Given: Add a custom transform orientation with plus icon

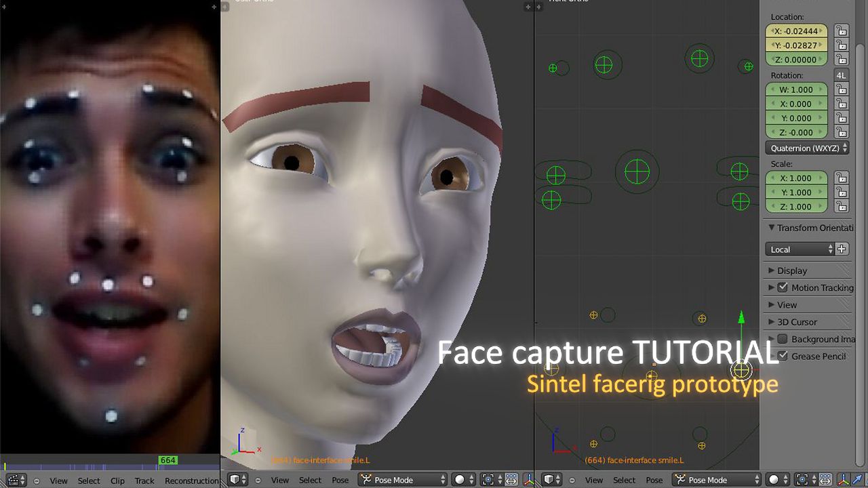Looking at the screenshot, I should click(x=842, y=249).
